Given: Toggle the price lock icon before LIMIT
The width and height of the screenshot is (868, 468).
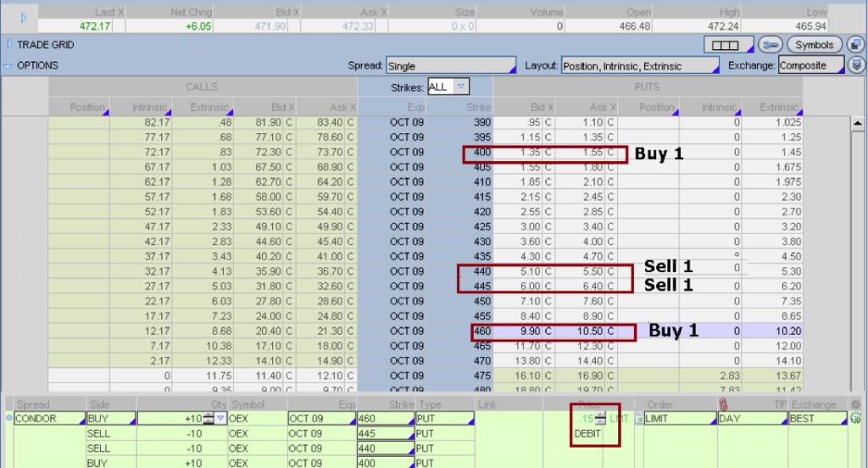Looking at the screenshot, I should (x=639, y=419).
